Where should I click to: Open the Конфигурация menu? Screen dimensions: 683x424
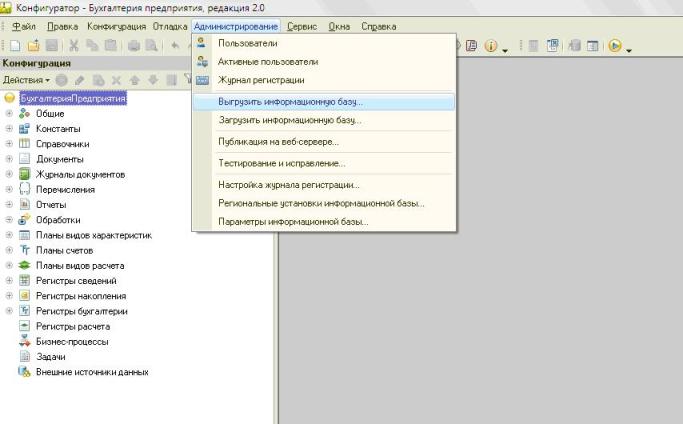click(x=116, y=27)
